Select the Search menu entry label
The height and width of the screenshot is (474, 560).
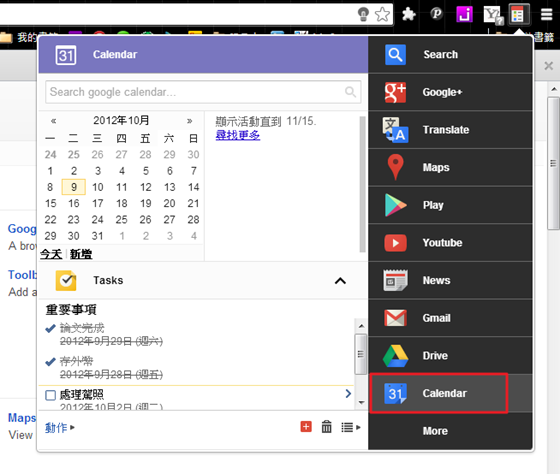440,55
